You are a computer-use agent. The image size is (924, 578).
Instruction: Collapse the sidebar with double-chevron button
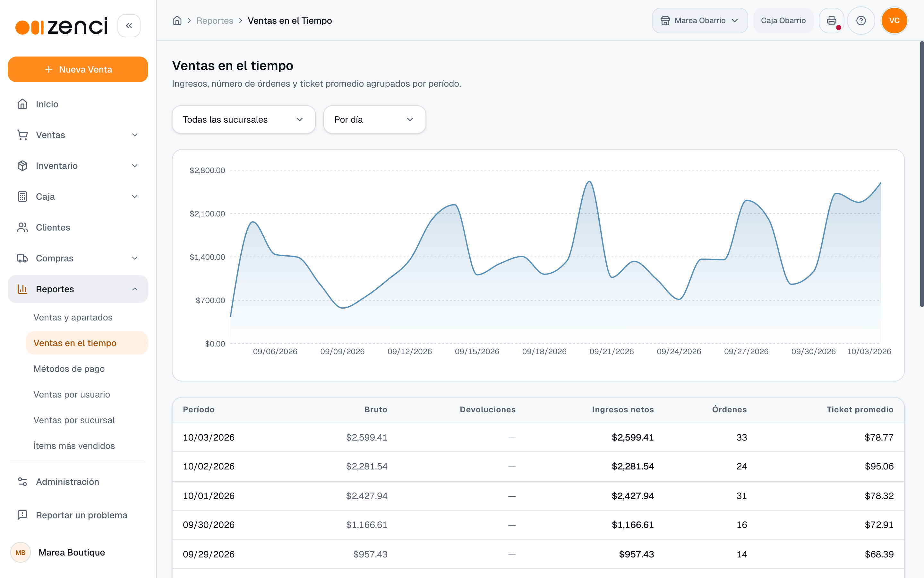pyautogui.click(x=129, y=26)
